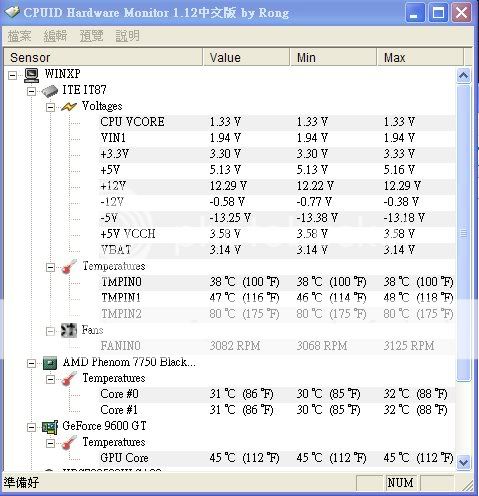The image size is (479, 496).
Task: Click the Fans icon
Action: click(x=69, y=330)
